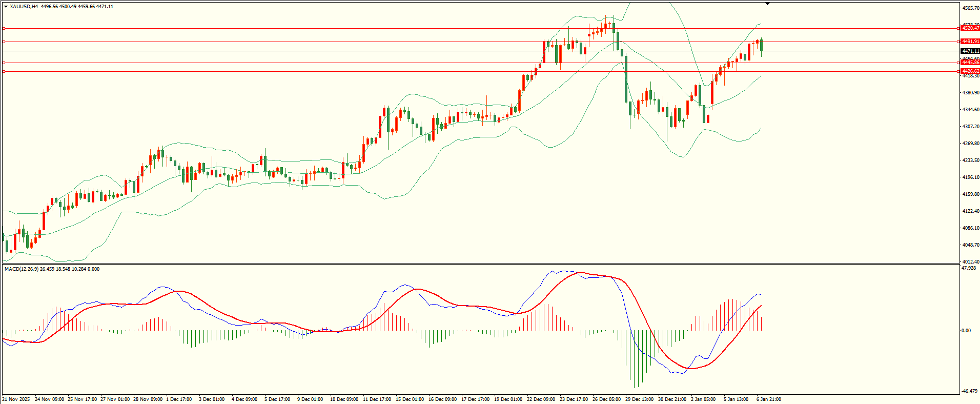Click the 29 Dec 13:00 time label
Viewport: 980px width, 404px height.
click(639, 399)
